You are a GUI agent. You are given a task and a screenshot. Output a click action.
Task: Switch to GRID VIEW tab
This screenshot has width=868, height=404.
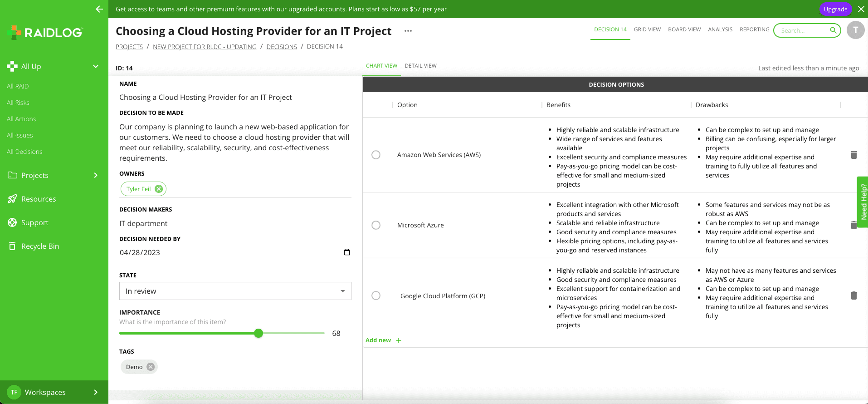point(647,30)
